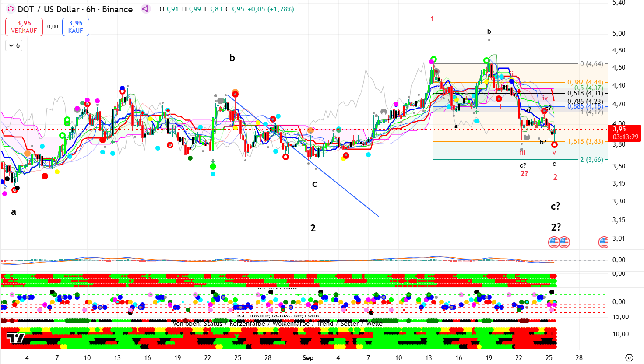Click the TradingView logo at bottom left
644x364 pixels.
[x=16, y=338]
